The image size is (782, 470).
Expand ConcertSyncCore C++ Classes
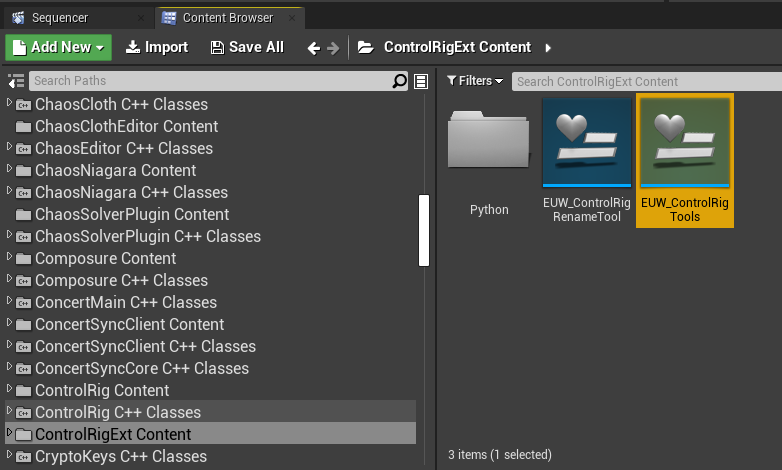pyautogui.click(x=9, y=366)
